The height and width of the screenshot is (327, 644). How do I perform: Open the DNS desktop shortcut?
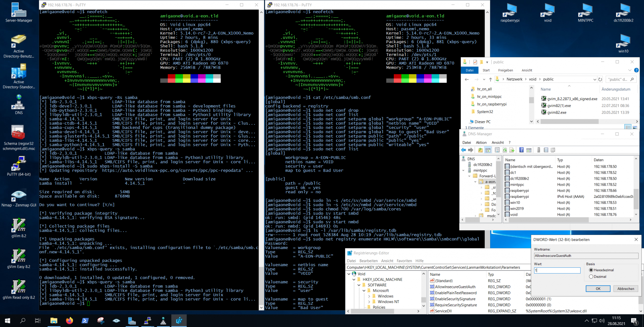(x=19, y=104)
